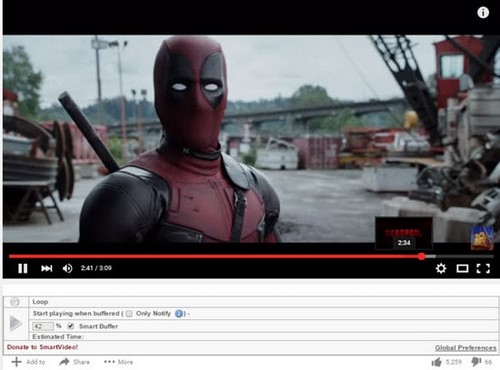This screenshot has height=370, width=500.
Task: Switch to theater mode
Action: (x=462, y=268)
